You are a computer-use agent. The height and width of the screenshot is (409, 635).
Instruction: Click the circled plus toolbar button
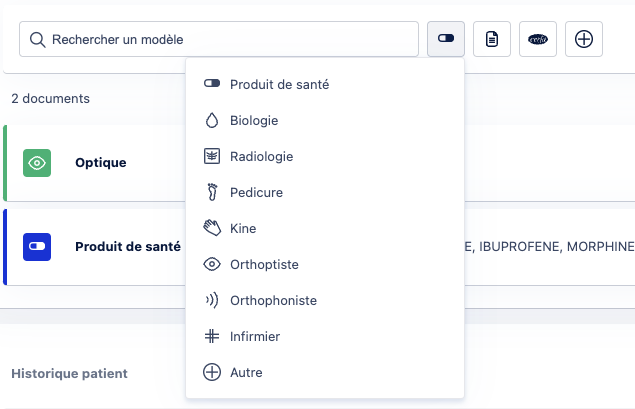tap(584, 39)
